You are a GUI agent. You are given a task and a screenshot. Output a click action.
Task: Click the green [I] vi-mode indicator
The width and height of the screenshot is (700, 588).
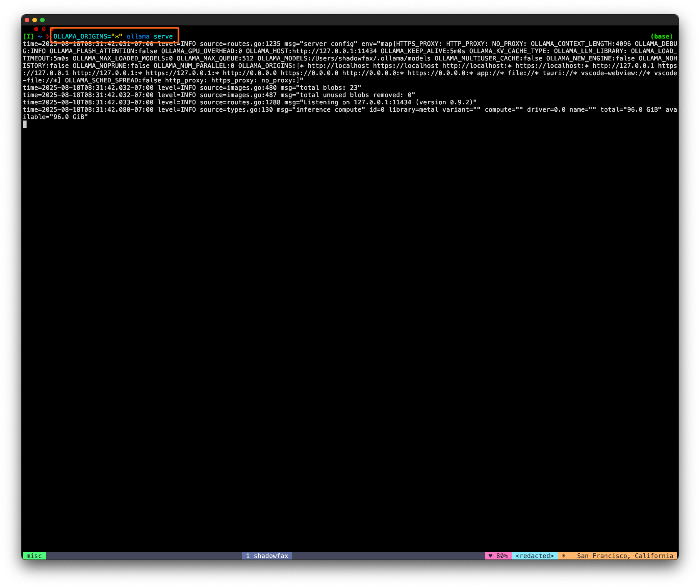click(x=28, y=36)
